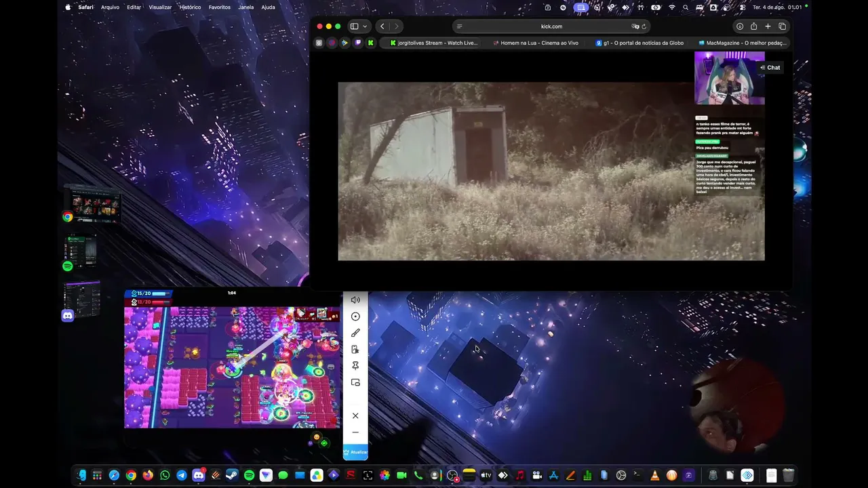The width and height of the screenshot is (868, 488).
Task: Click the translate icon in address bar
Action: pos(635,26)
